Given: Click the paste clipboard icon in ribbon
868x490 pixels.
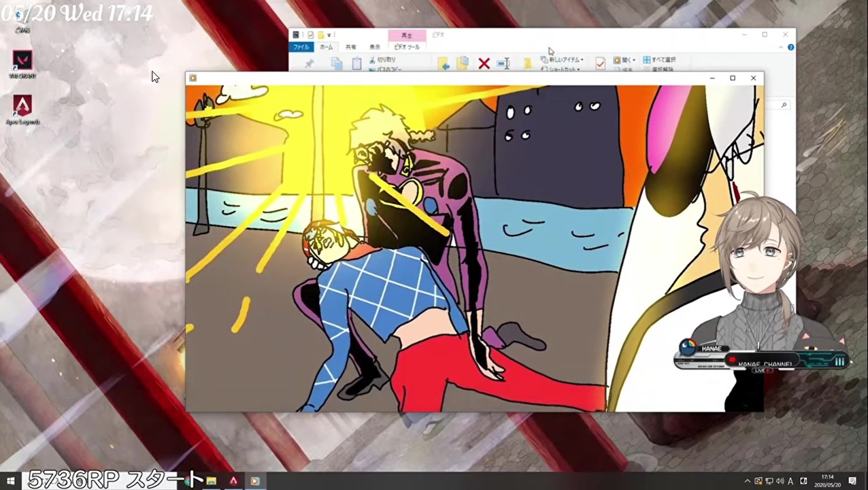Looking at the screenshot, I should pos(356,63).
